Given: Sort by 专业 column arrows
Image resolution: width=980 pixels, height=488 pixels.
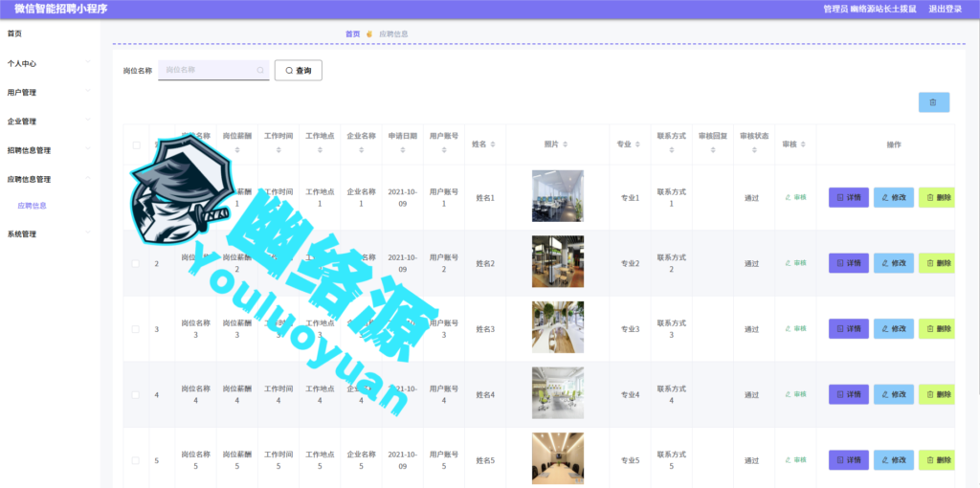Looking at the screenshot, I should pos(637,144).
